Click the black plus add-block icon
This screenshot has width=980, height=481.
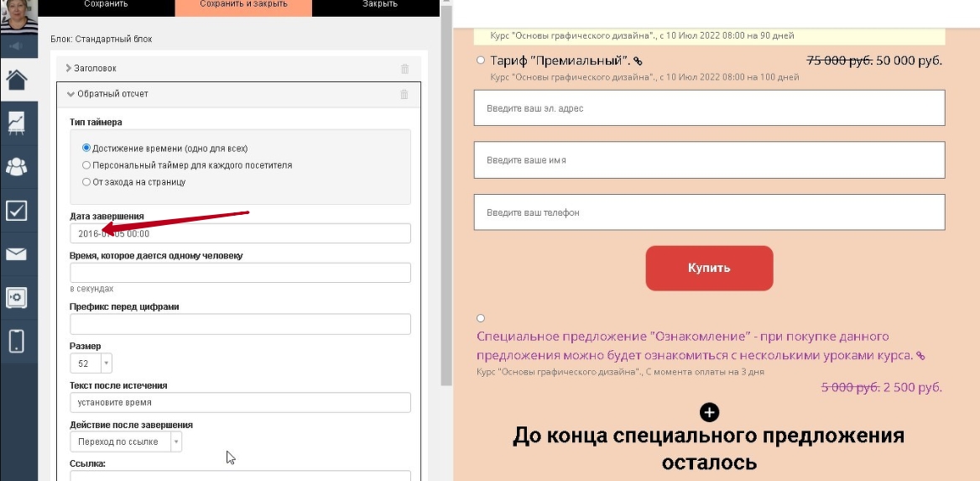(709, 411)
